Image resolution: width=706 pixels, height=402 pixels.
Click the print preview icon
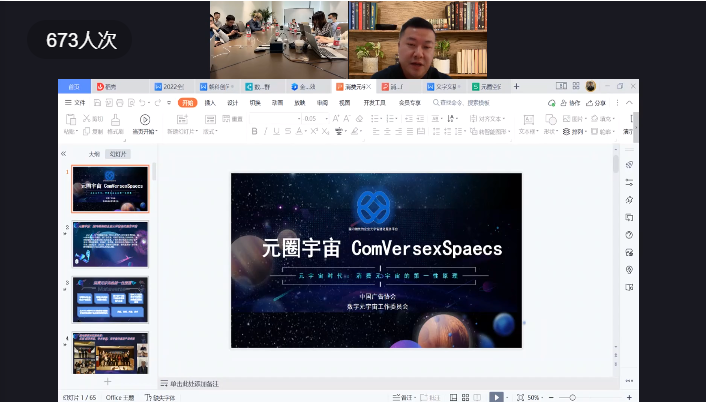pos(131,103)
